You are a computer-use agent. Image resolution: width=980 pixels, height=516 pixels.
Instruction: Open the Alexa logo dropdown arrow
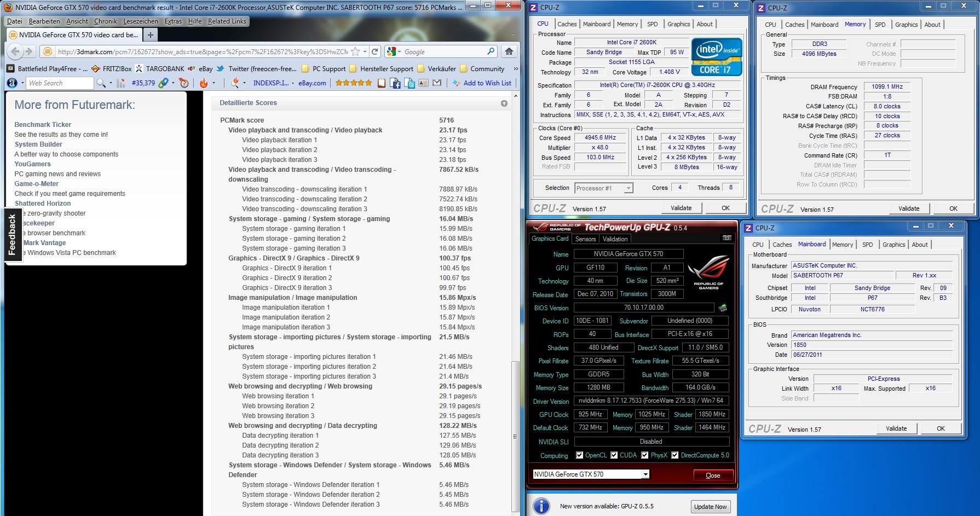tap(22, 83)
